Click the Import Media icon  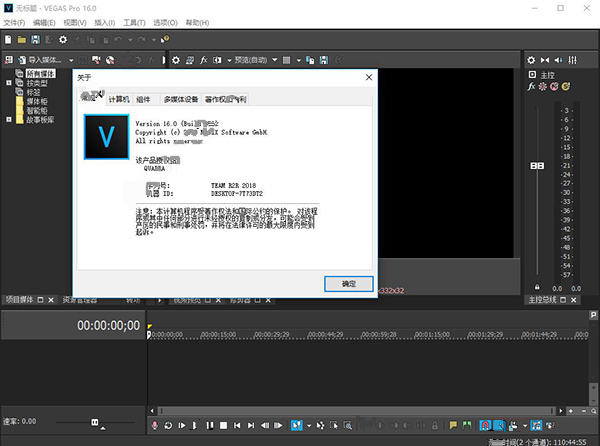[22, 60]
